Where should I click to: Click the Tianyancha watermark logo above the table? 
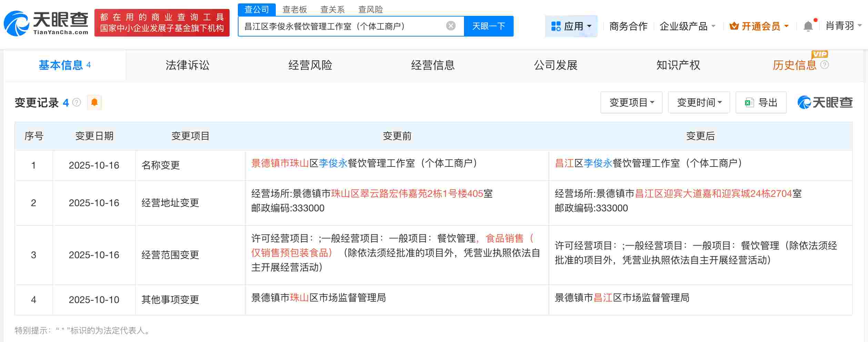826,102
